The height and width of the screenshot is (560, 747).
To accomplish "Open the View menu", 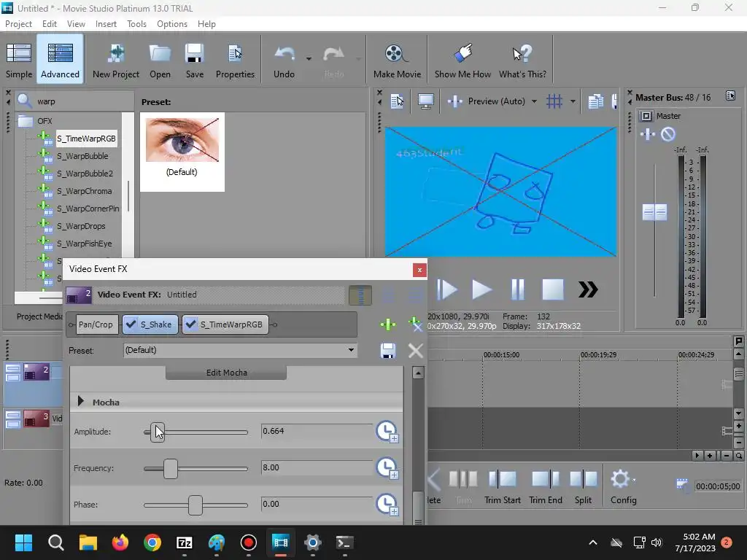I will (x=76, y=24).
